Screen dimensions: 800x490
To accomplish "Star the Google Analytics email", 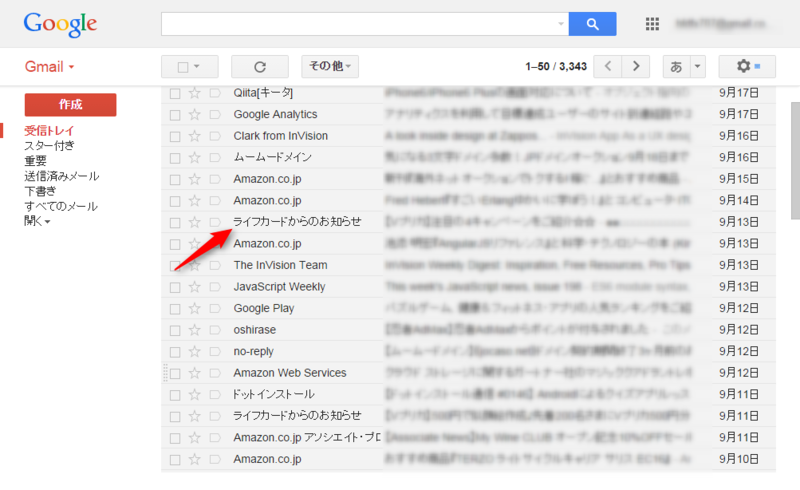I will (194, 114).
